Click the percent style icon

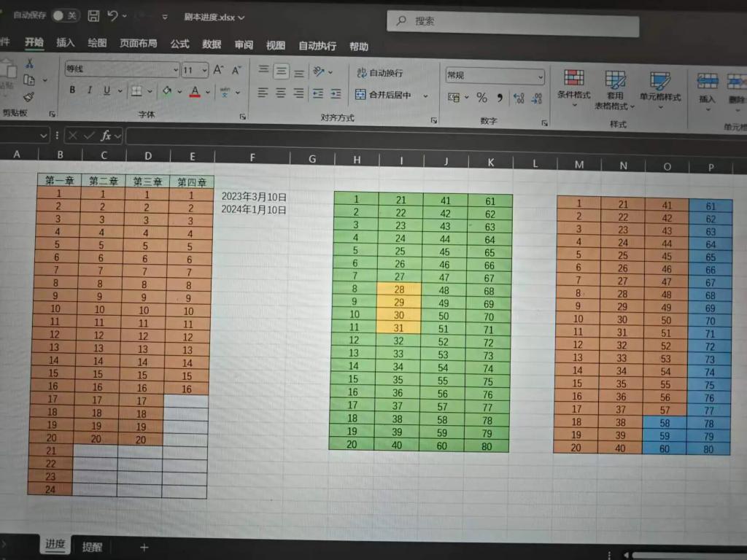481,98
